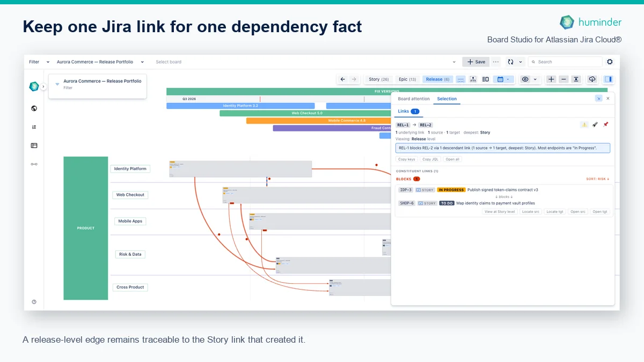Open the refresh options chevron
This screenshot has width=644, height=362.
[x=521, y=62]
